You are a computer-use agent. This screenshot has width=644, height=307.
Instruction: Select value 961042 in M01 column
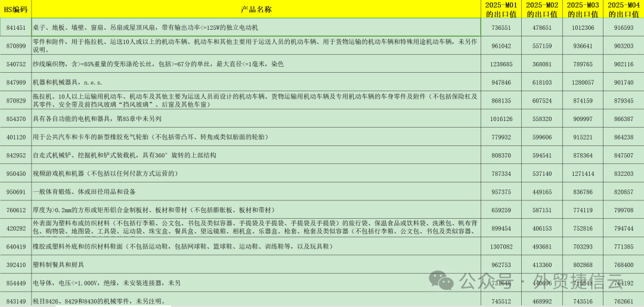point(501,46)
